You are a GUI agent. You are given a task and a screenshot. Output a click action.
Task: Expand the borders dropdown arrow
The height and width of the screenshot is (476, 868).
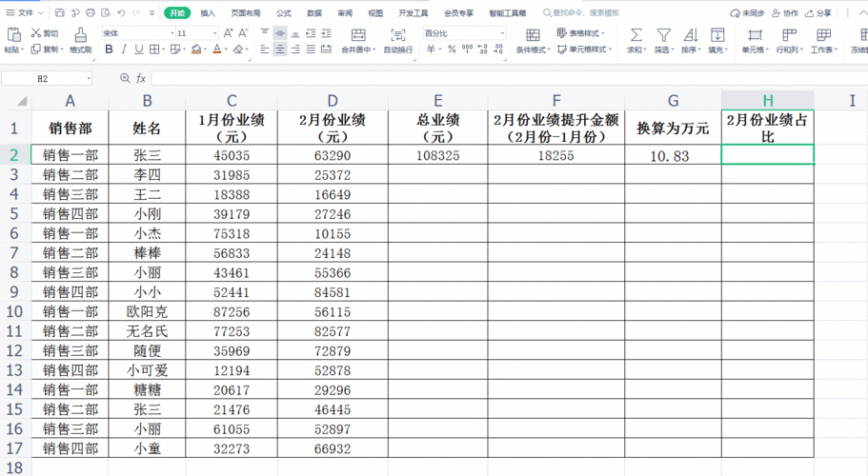point(163,50)
